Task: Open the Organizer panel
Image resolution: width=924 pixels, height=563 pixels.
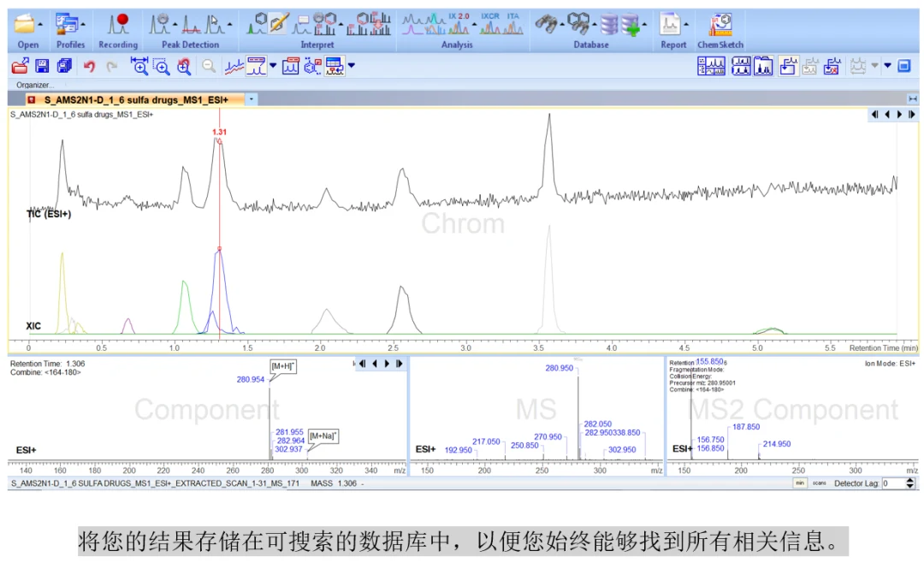Action: [x=35, y=85]
